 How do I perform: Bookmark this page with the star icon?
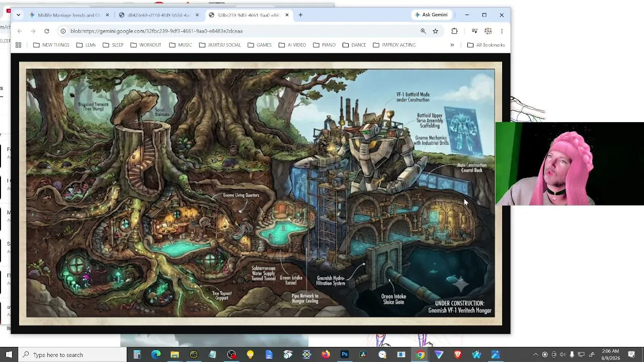tap(436, 31)
